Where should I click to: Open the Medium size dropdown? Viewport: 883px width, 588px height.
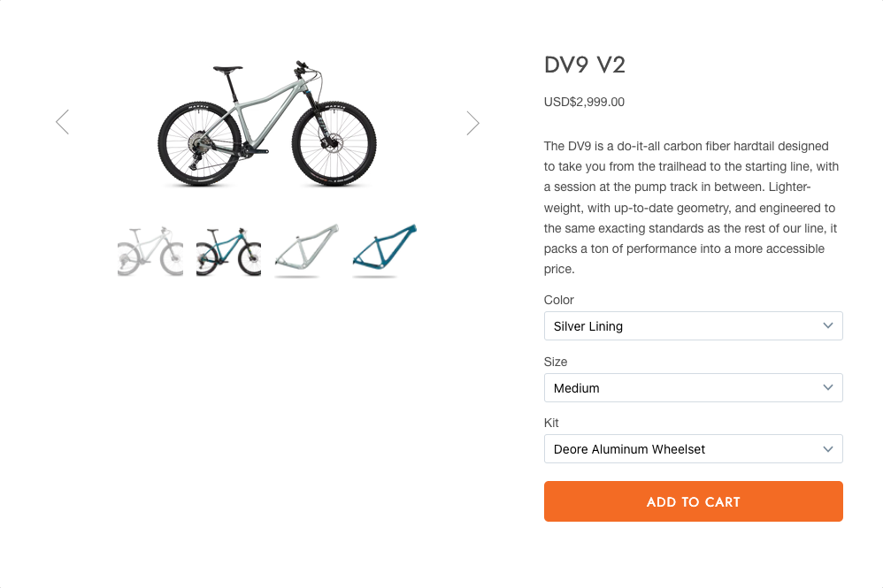pyautogui.click(x=681, y=388)
